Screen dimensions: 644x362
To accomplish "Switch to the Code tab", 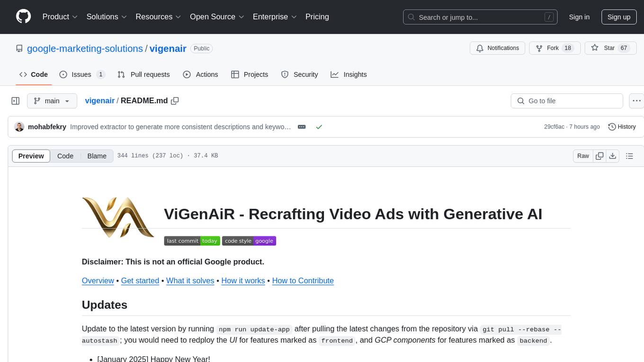I will 34,74.
